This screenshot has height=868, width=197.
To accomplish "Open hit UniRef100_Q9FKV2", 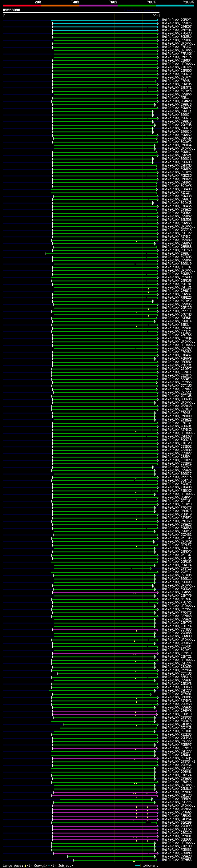I will (x=177, y=20).
